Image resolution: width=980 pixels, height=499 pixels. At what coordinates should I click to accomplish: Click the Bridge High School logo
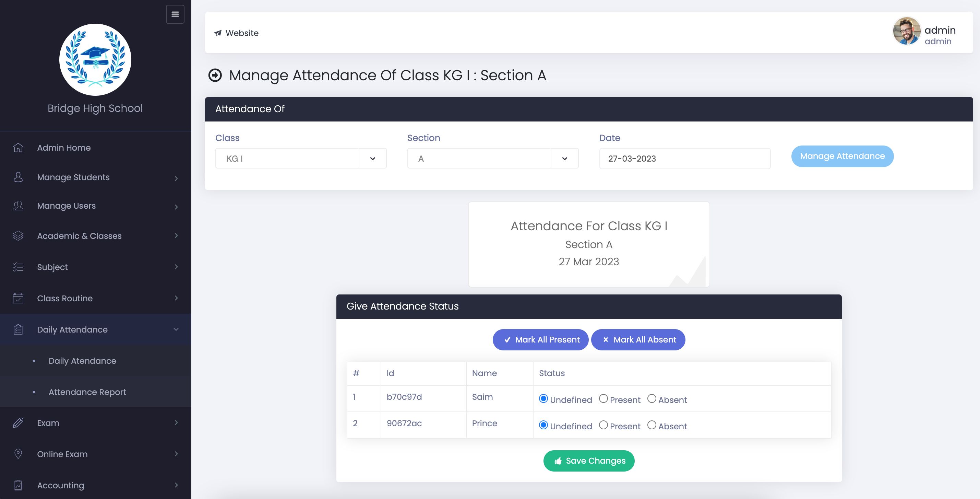click(95, 60)
